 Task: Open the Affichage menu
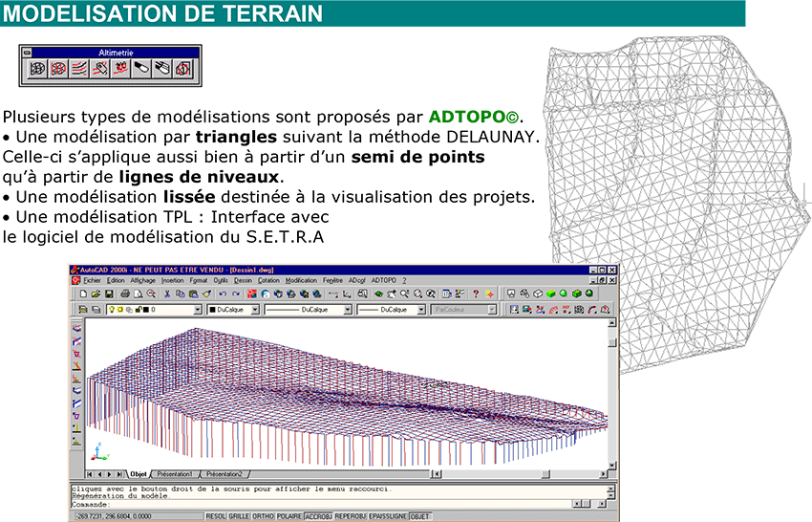(143, 280)
